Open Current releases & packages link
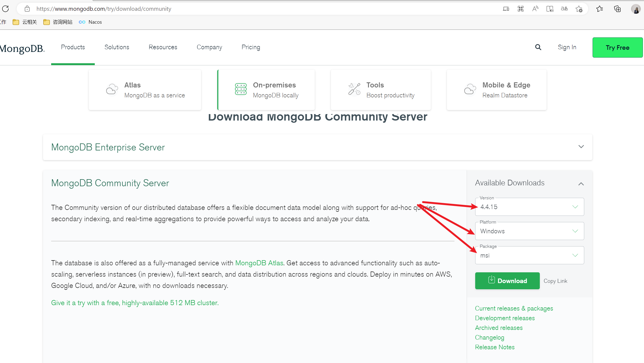 tap(514, 309)
